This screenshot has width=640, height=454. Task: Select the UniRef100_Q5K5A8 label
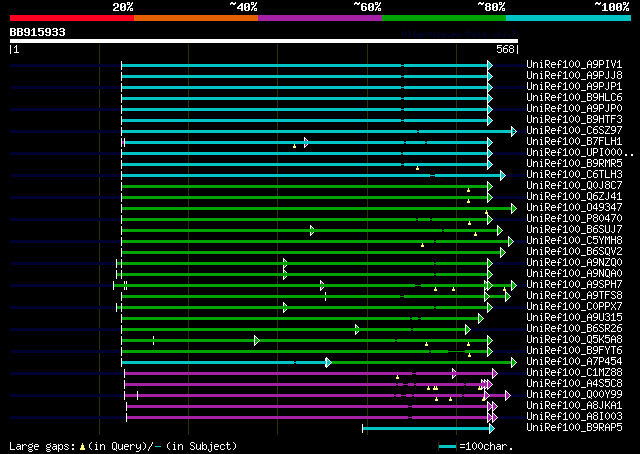coord(574,340)
